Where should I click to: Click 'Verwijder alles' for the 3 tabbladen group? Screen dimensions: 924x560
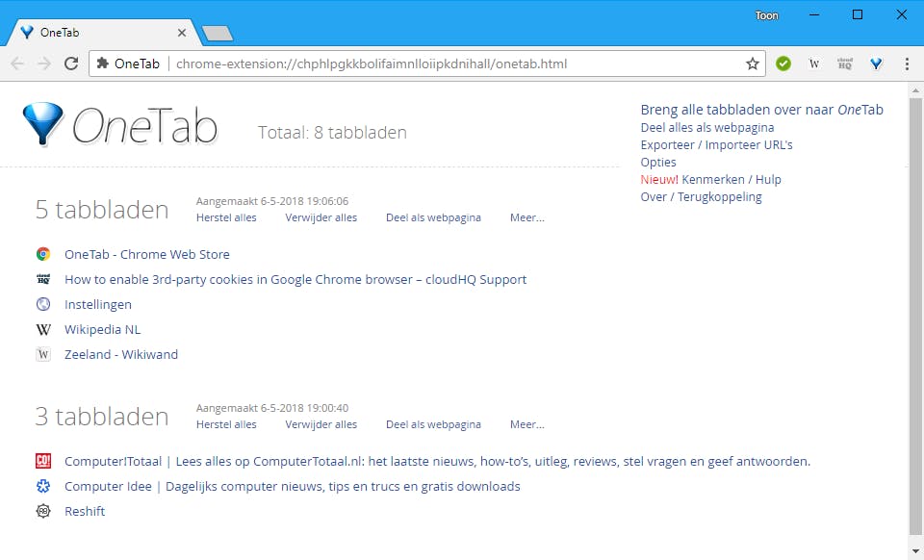point(321,424)
